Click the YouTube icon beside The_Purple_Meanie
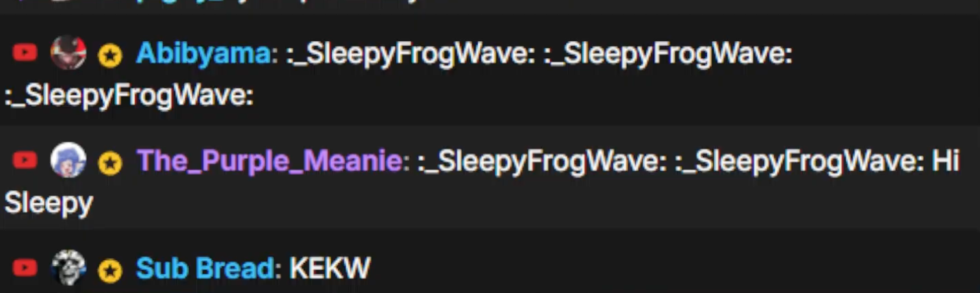Image resolution: width=980 pixels, height=293 pixels. [25, 160]
